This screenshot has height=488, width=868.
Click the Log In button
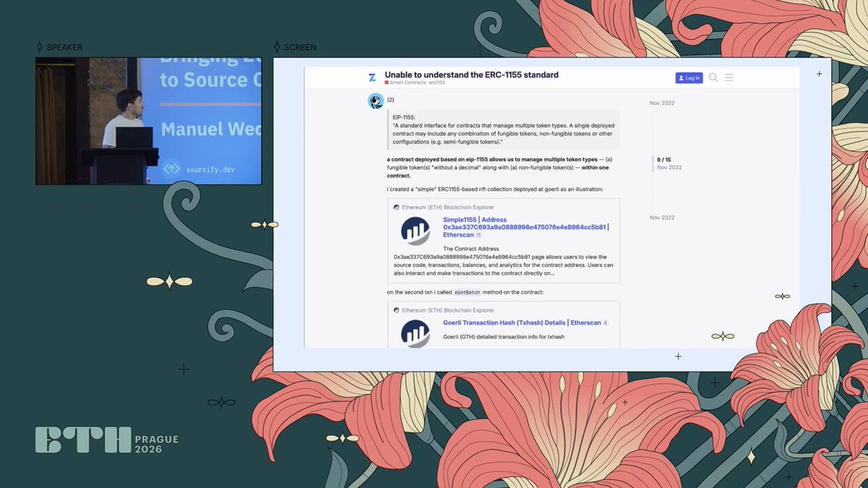point(689,78)
